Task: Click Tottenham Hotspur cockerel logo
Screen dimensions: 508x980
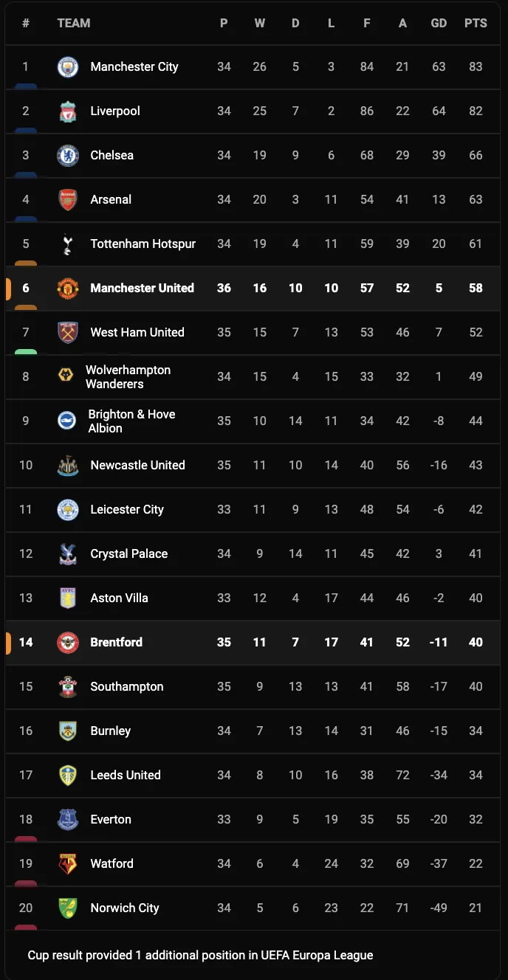Action: pos(68,244)
